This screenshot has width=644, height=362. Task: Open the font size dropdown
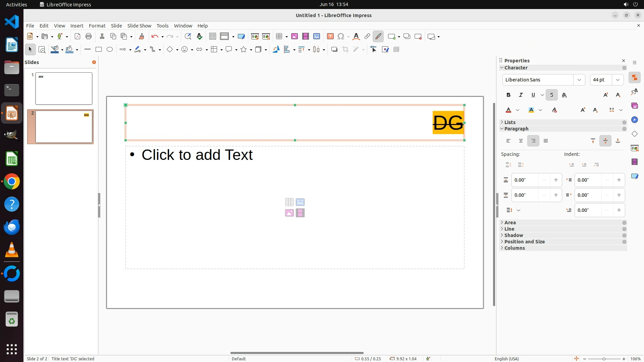(618, 80)
